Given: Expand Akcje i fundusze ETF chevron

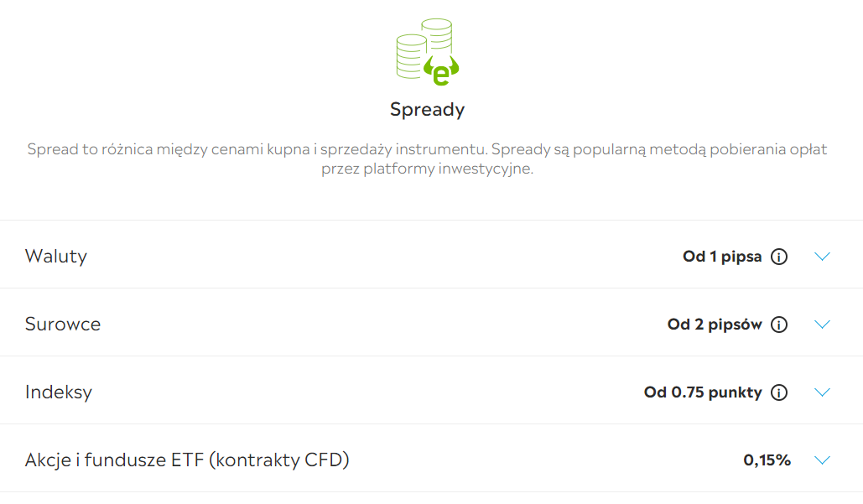Looking at the screenshot, I should (x=822, y=460).
